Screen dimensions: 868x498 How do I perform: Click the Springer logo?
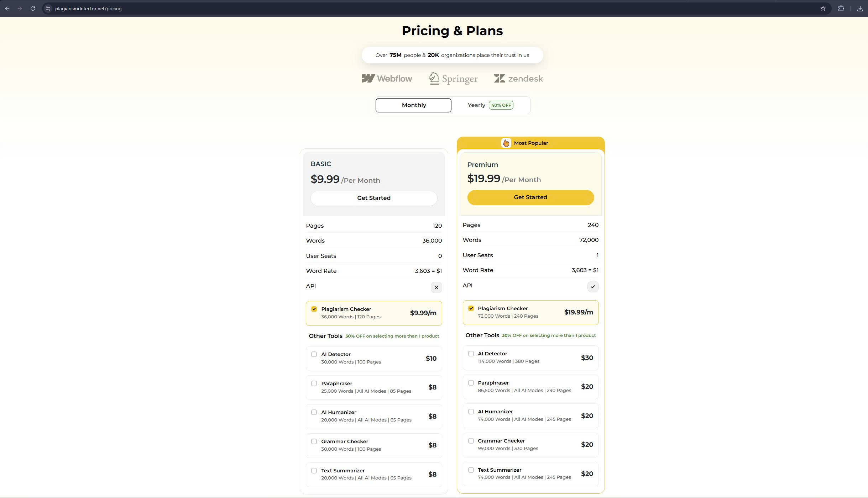pos(453,79)
